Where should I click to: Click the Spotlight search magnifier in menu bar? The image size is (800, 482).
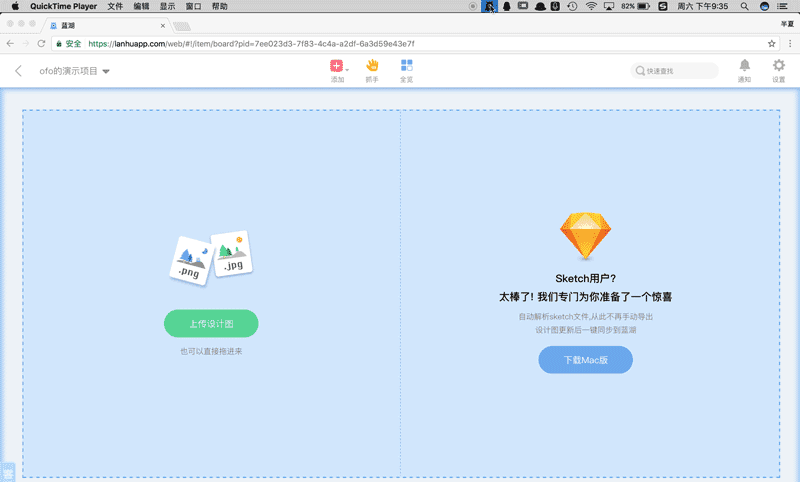tap(745, 6)
